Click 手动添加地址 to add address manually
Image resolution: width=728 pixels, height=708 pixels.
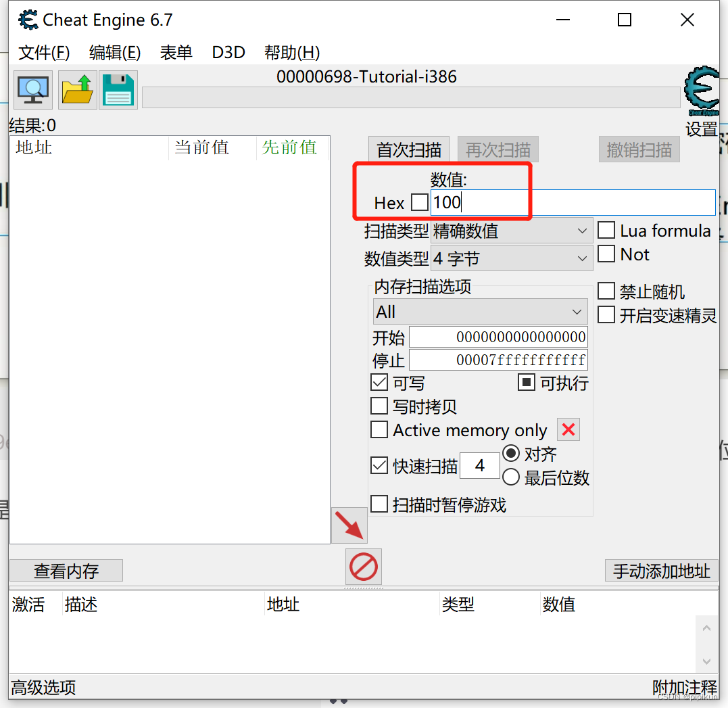click(x=661, y=571)
